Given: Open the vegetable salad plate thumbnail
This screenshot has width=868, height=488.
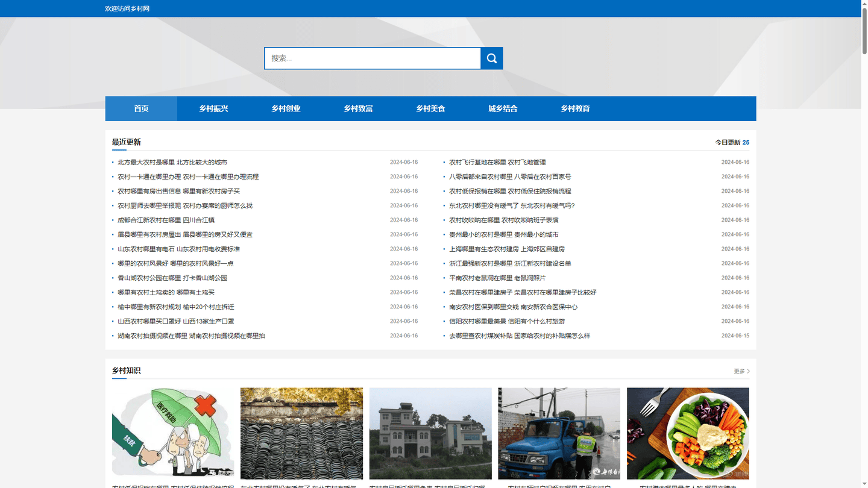Looking at the screenshot, I should tap(688, 433).
